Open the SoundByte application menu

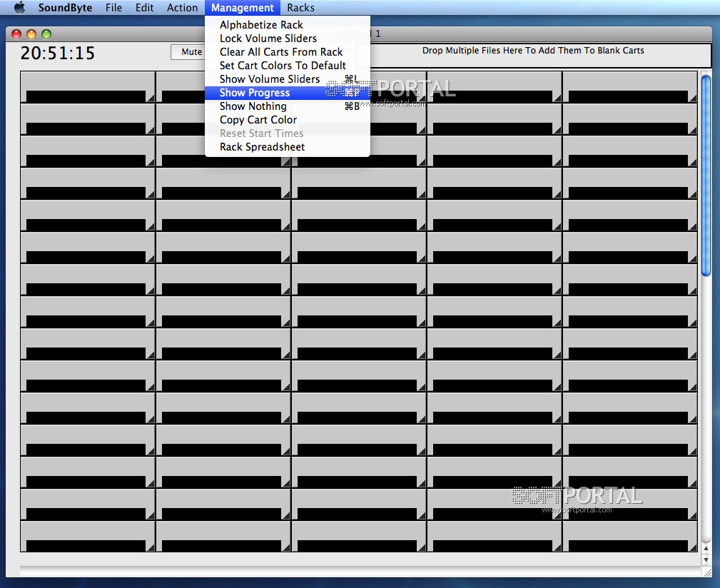65,8
